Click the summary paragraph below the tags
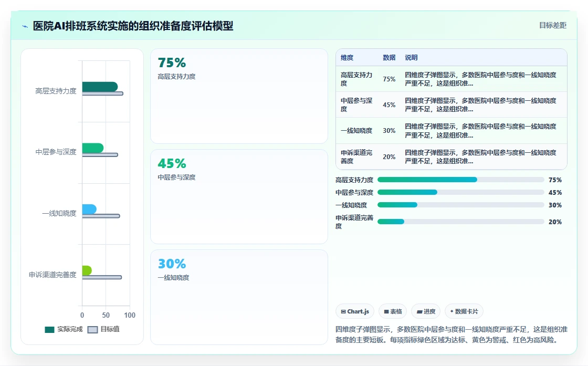 pyautogui.click(x=451, y=334)
